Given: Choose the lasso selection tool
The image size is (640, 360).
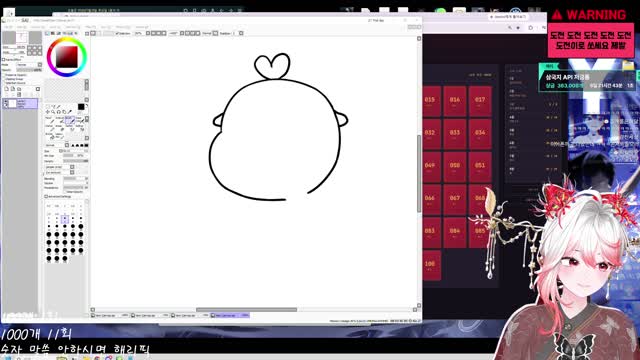Looking at the screenshot, I should (53, 107).
